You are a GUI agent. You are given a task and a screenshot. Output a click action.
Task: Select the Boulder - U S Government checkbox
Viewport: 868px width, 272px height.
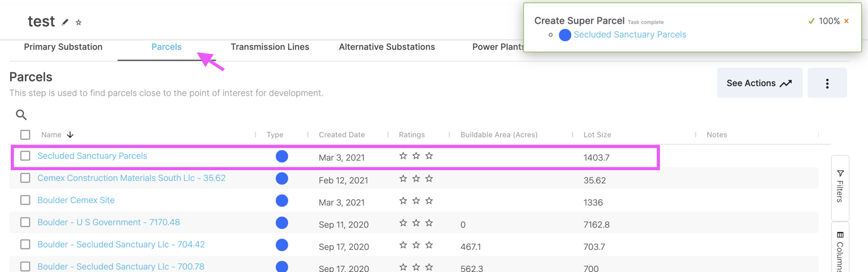(25, 222)
